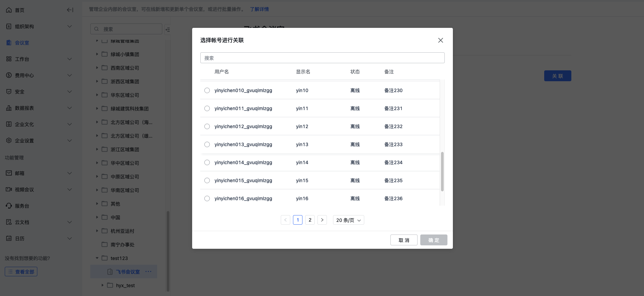Click the 安全 shield icon
This screenshot has height=296, width=644.
9,92
